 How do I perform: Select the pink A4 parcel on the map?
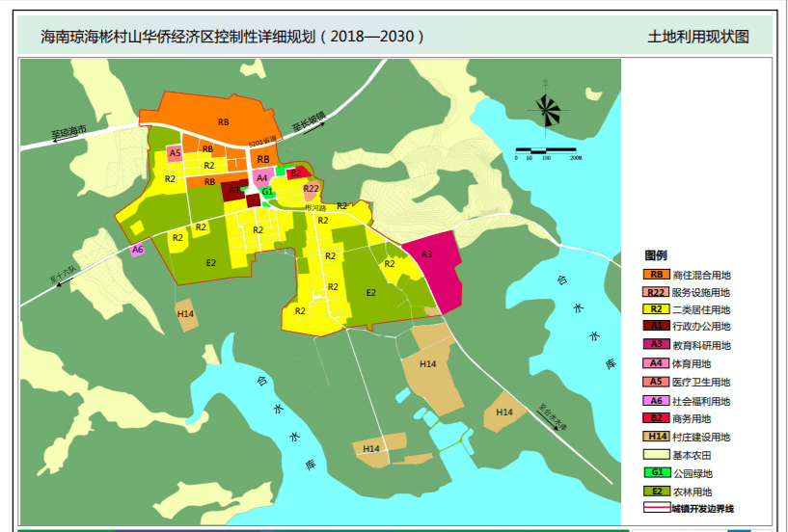[261, 178]
